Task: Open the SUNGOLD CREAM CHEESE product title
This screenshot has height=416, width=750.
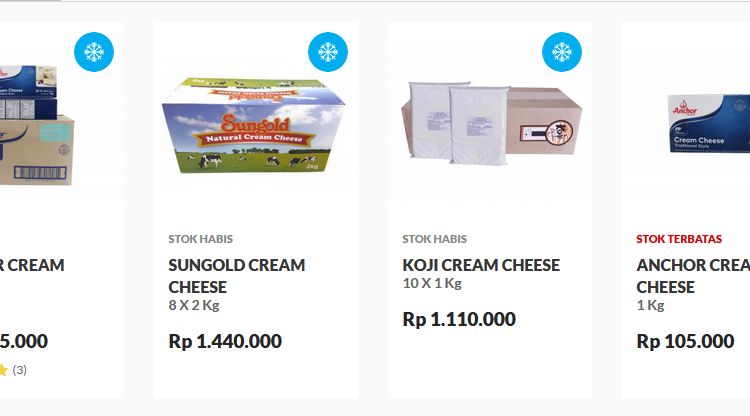Action: tap(236, 276)
